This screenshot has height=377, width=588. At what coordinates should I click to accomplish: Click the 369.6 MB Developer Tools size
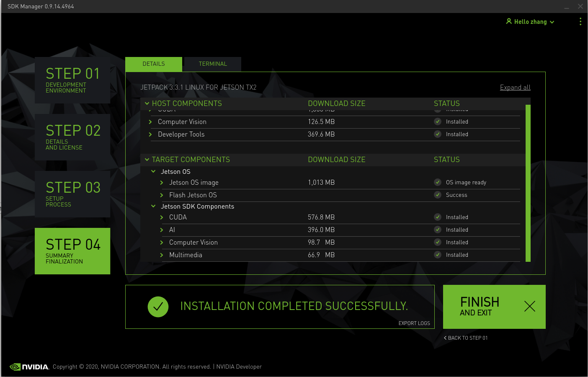point(321,134)
